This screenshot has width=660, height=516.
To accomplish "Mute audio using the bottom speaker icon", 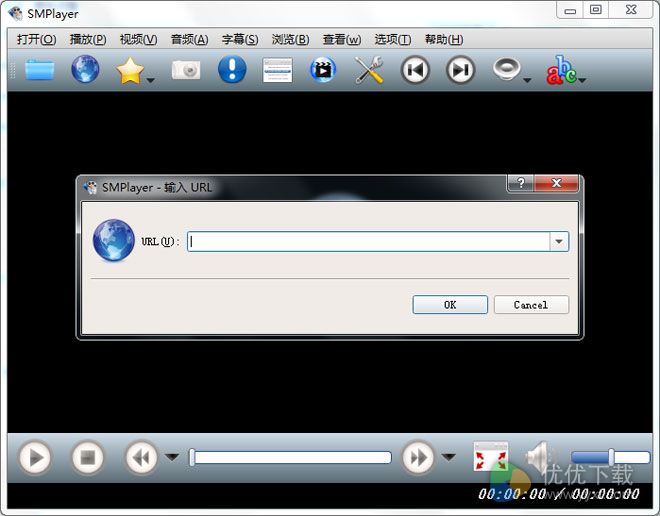I will pyautogui.click(x=540, y=457).
